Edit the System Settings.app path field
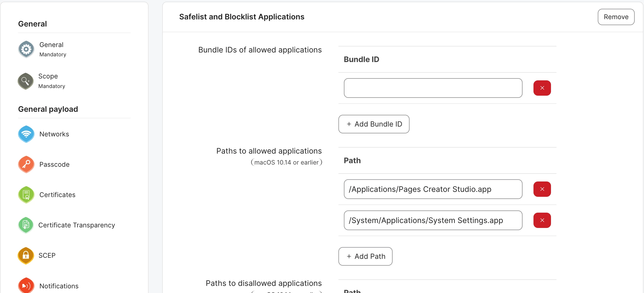The image size is (644, 293). (433, 220)
